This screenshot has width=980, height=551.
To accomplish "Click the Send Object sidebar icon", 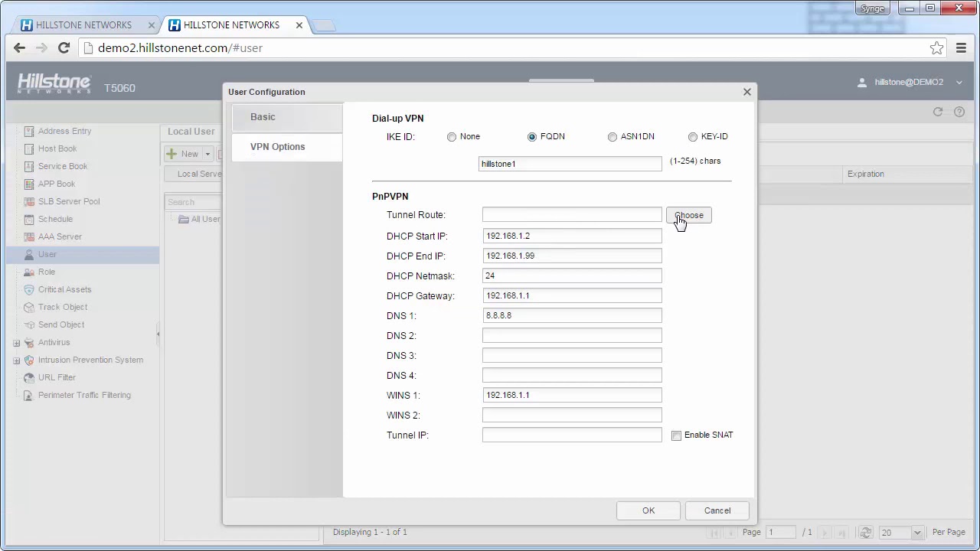I will point(29,324).
